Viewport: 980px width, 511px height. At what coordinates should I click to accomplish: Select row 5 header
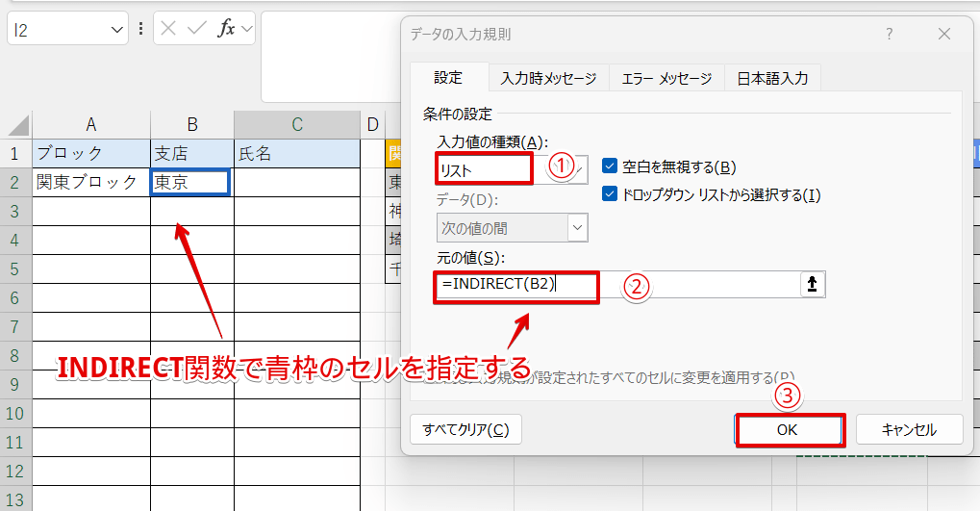click(15, 268)
